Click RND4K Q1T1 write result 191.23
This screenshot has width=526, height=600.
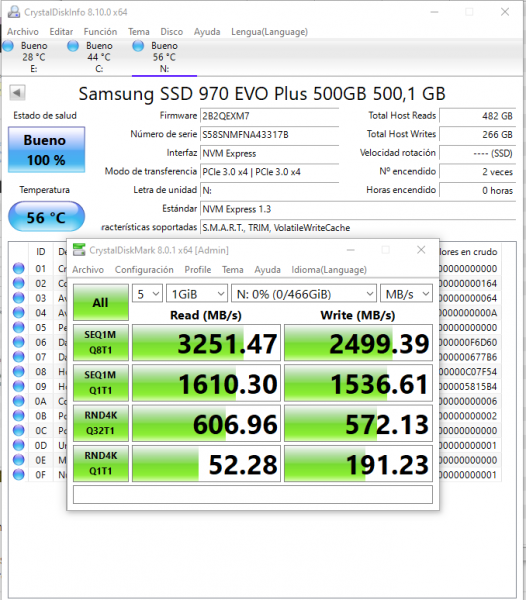tap(358, 463)
